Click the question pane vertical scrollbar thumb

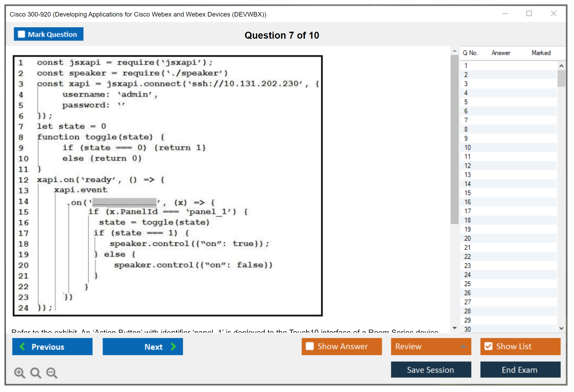(454, 139)
